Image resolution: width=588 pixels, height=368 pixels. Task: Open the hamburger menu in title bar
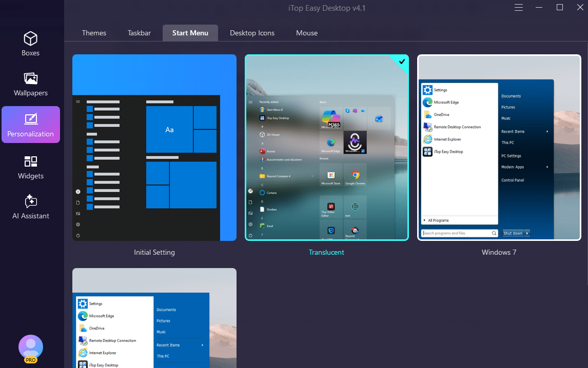519,8
